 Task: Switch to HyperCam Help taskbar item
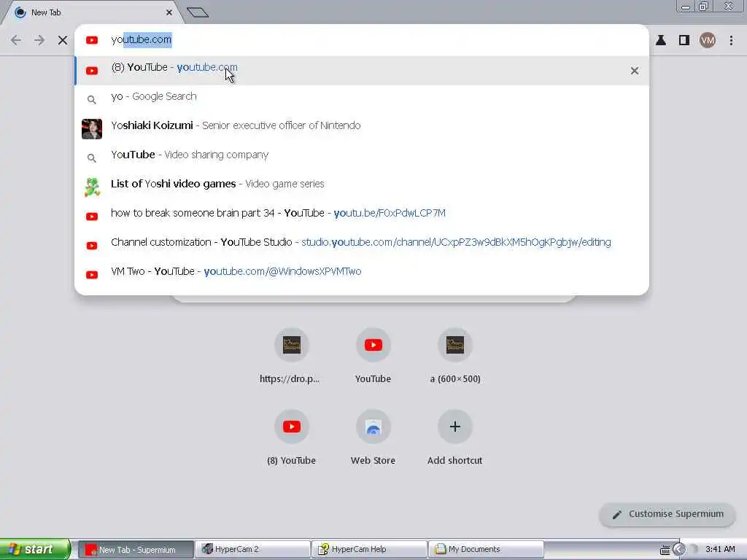click(x=370, y=550)
